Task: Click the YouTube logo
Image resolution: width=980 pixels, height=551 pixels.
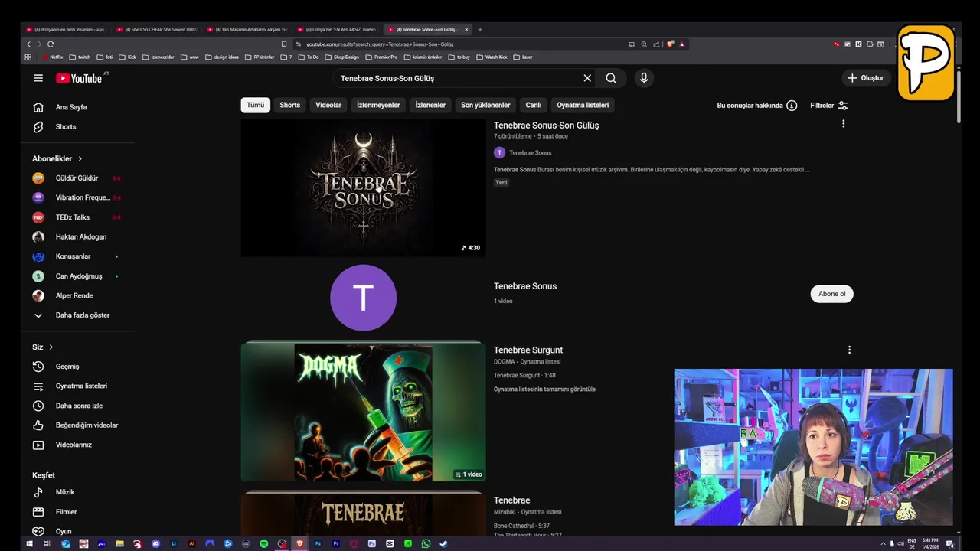Action: coord(79,78)
